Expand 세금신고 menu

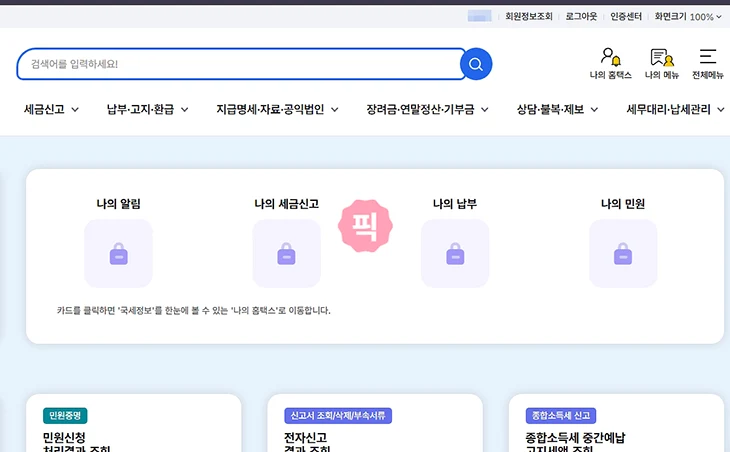51,109
